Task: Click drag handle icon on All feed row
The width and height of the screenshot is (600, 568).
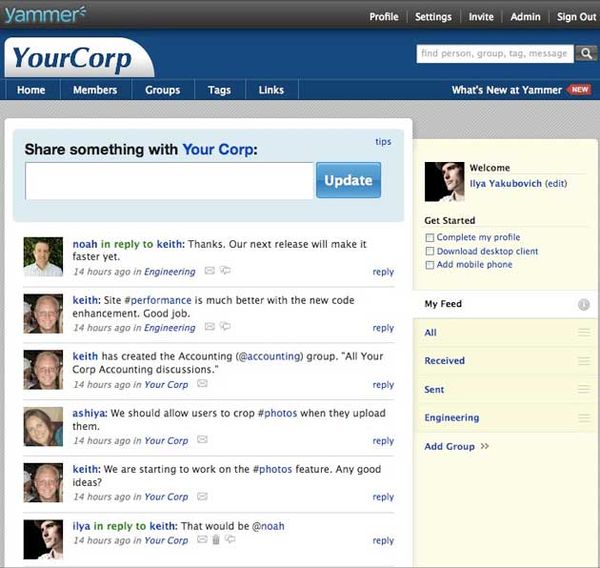Action: point(584,332)
